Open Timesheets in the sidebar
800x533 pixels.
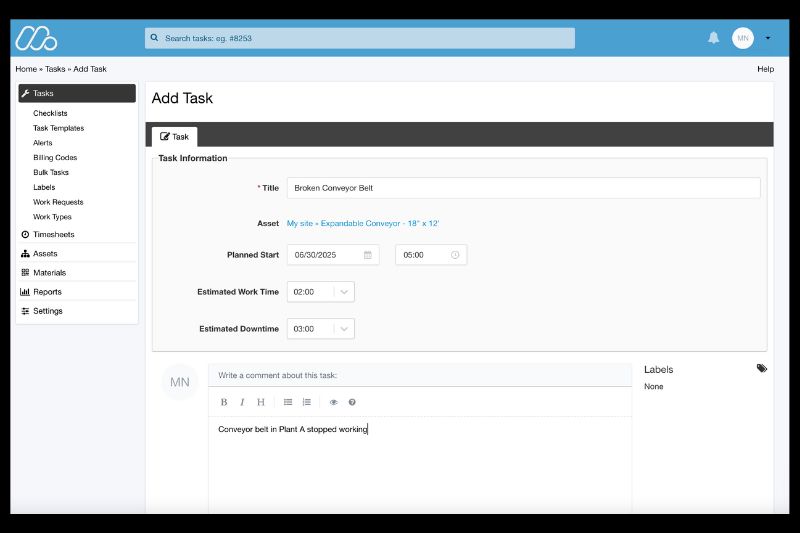(x=54, y=234)
